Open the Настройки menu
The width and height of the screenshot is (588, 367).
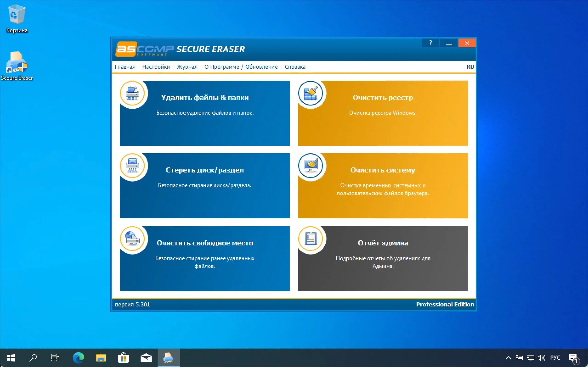point(156,67)
